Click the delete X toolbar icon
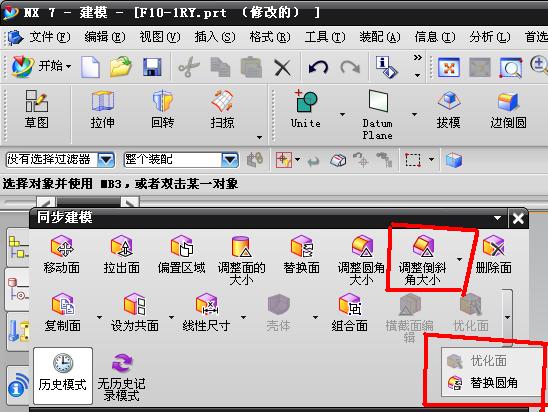The width and height of the screenshot is (548, 412). click(x=282, y=67)
